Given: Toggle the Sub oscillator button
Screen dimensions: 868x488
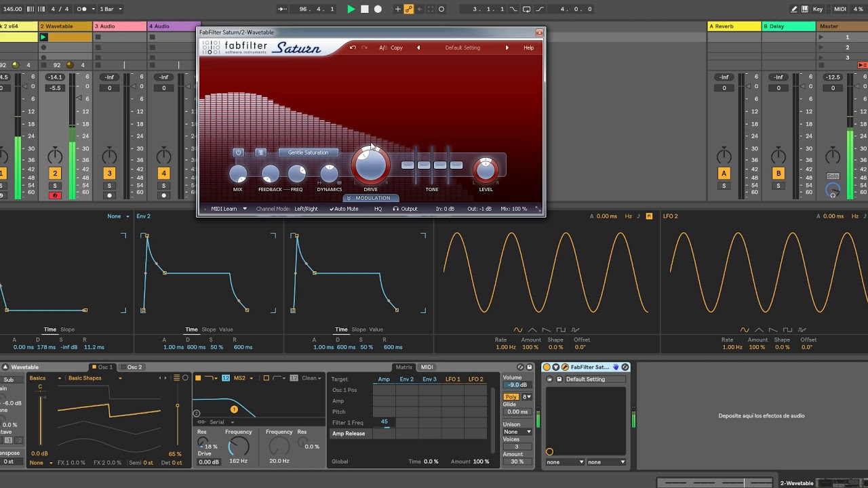Looking at the screenshot, I should pos(8,380).
